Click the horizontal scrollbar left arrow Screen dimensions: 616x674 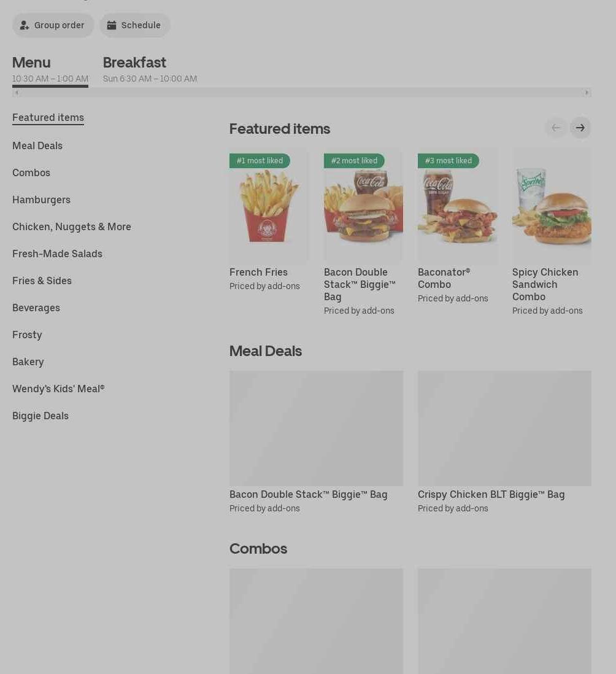pos(17,93)
